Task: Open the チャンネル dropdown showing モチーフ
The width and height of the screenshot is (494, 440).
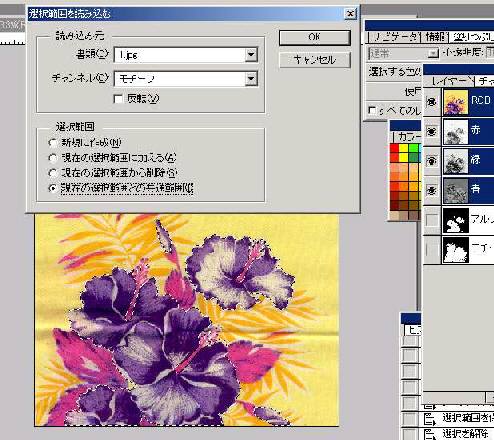Action: click(x=186, y=79)
